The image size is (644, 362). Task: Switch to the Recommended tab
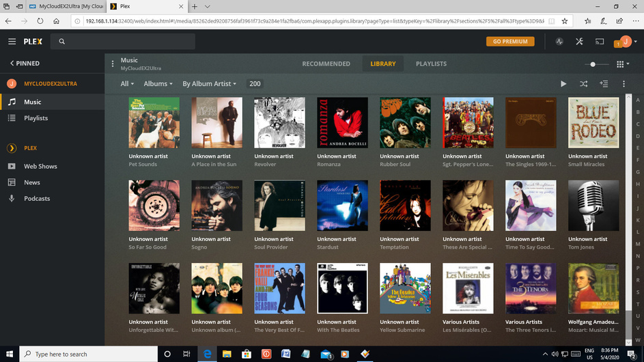point(326,64)
